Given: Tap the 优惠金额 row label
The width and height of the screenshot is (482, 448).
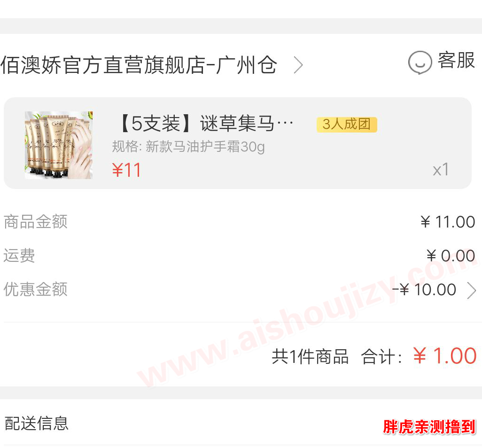Looking at the screenshot, I should coord(35,289).
